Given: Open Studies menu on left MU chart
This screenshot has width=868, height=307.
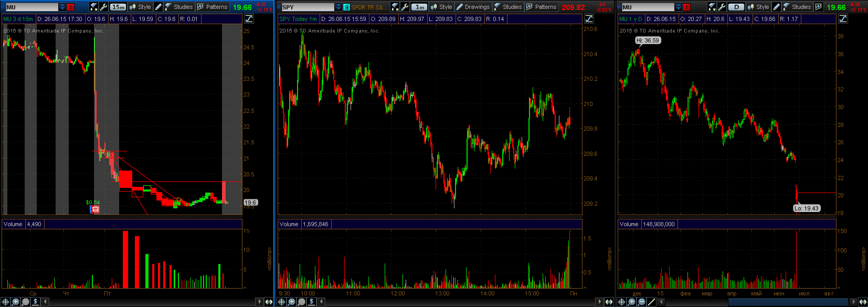Looking at the screenshot, I should click(179, 7).
